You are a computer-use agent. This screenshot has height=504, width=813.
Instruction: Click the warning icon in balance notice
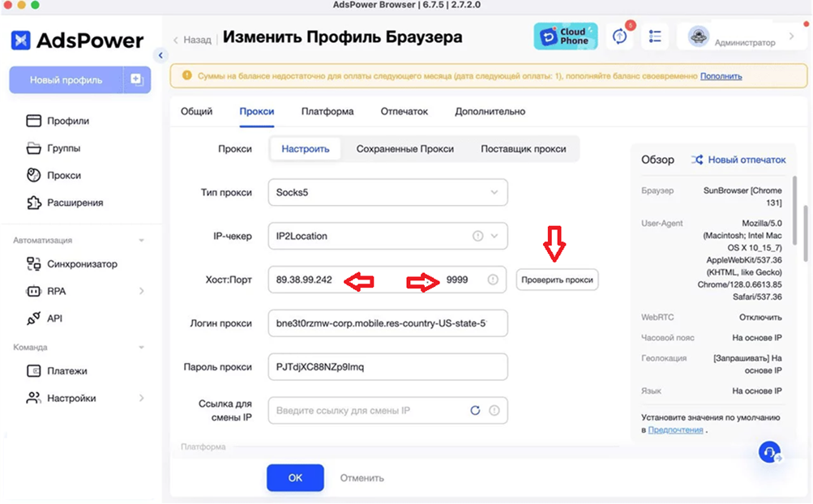coord(186,75)
